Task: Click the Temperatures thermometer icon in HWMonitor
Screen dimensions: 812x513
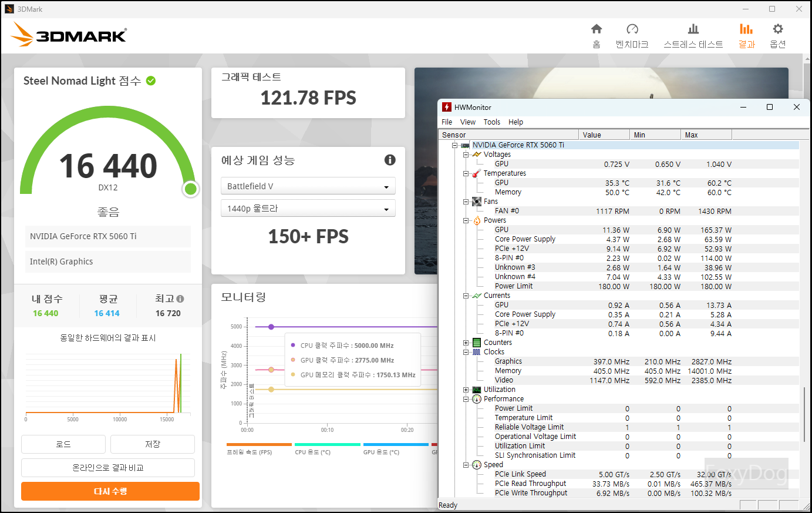Action: (477, 173)
